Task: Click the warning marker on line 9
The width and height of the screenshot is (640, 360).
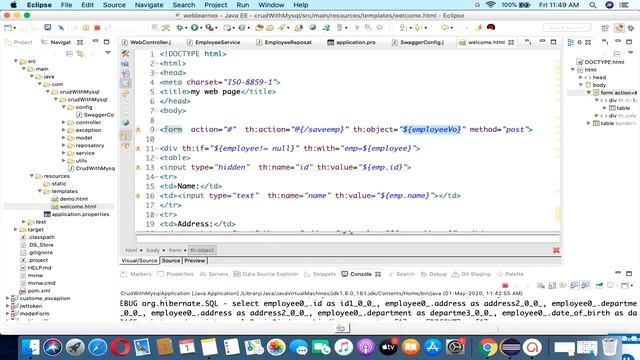Action: [x=138, y=130]
